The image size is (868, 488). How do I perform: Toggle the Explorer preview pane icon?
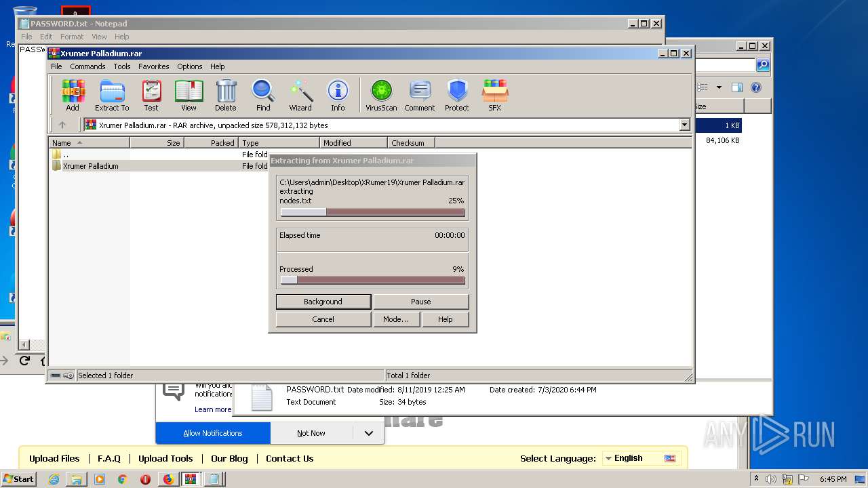pyautogui.click(x=737, y=87)
